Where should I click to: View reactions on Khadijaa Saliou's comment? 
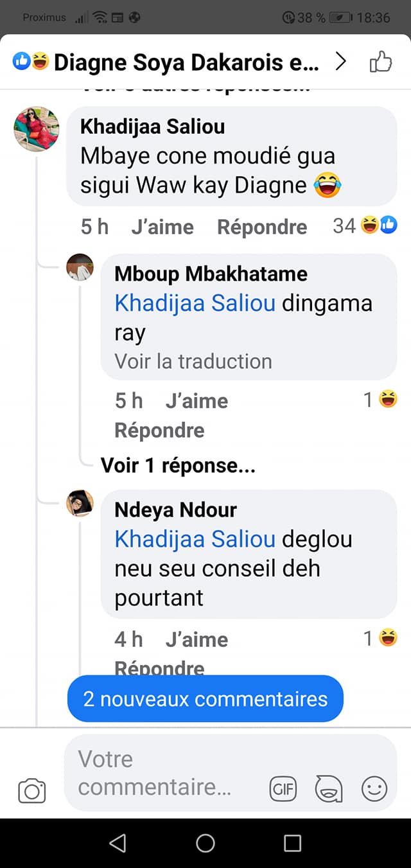click(x=366, y=226)
